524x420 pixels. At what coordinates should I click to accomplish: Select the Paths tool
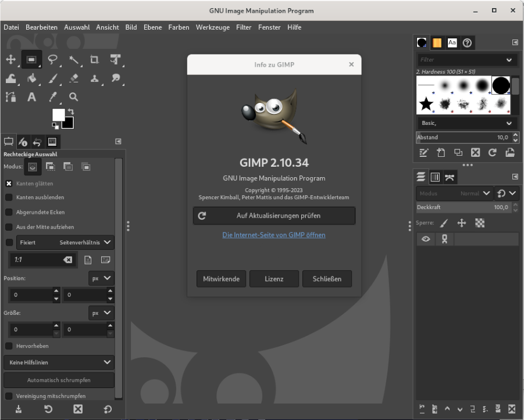[x=10, y=97]
